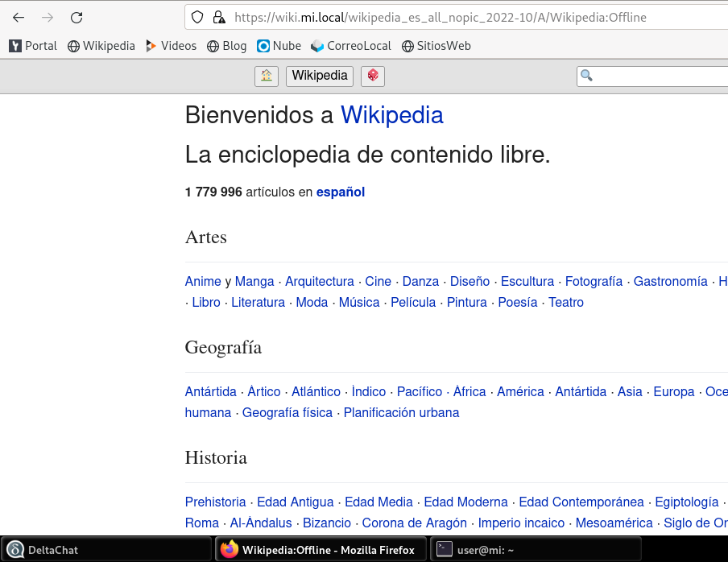Screen dimensions: 728x562
Task: Open the user@mi terminal from the taskbar
Action: click(x=536, y=550)
